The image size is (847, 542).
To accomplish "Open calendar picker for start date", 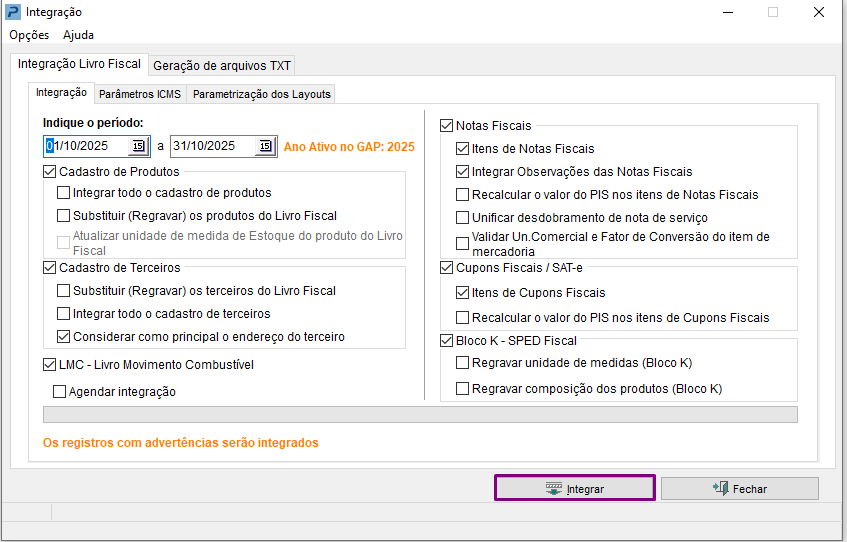I will [138, 146].
